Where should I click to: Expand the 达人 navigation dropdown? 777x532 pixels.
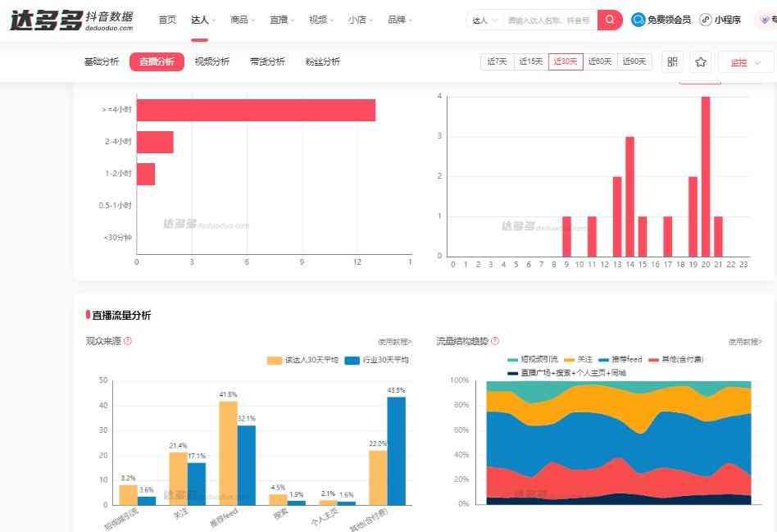point(203,20)
